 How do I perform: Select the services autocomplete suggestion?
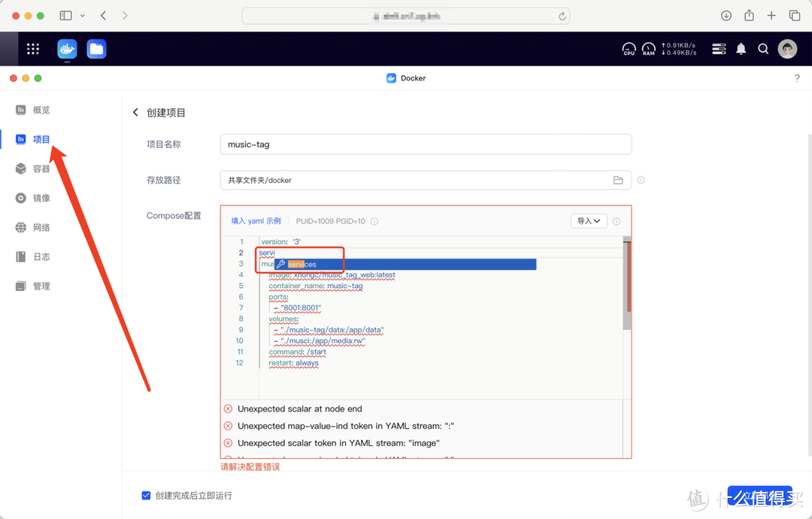pos(301,264)
